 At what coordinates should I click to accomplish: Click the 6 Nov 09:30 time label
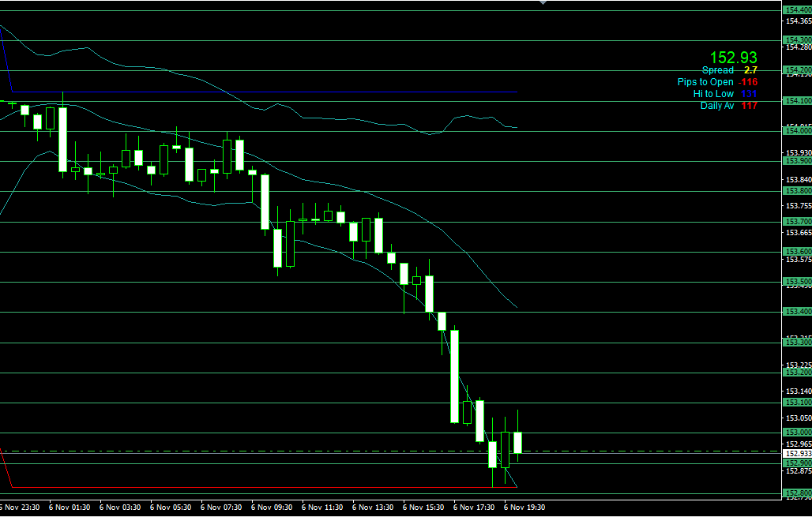(x=273, y=508)
